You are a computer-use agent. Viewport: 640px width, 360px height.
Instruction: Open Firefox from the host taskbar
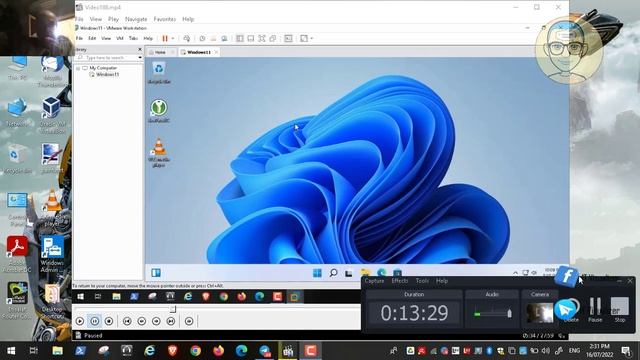tap(218, 351)
